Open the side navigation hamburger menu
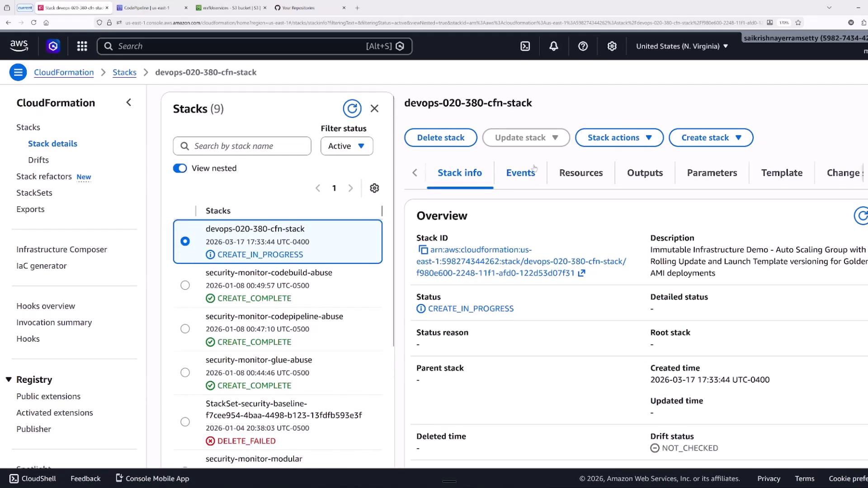868x488 pixels. tap(18, 72)
